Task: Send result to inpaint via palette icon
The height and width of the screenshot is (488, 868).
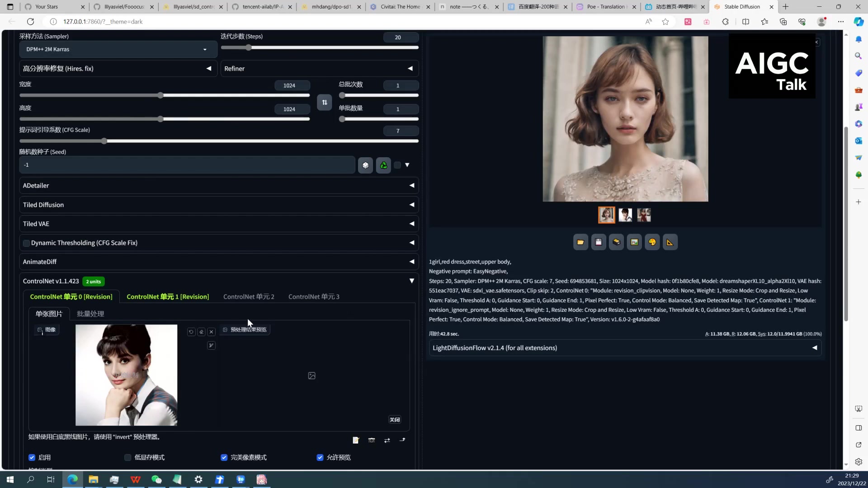Action: (652, 242)
